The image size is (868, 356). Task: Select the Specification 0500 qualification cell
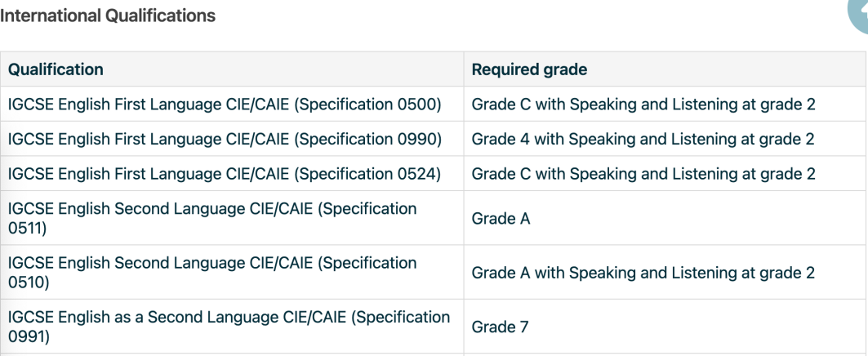pyautogui.click(x=232, y=104)
